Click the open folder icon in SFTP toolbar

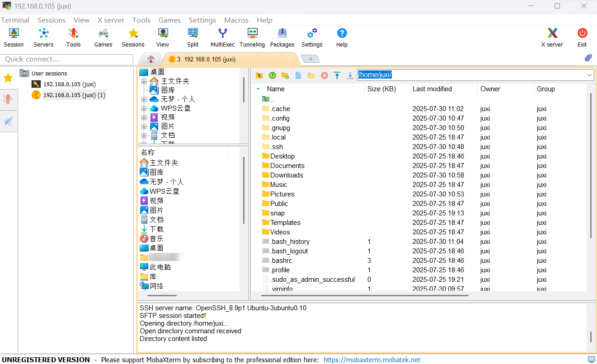click(311, 75)
